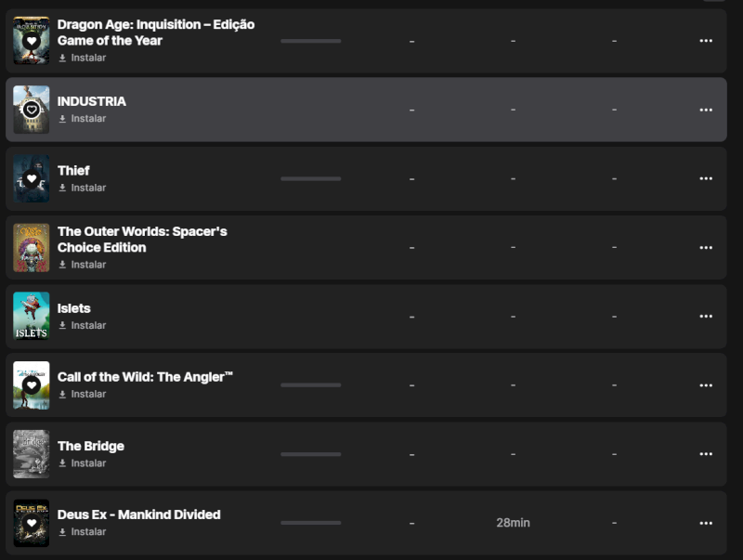The height and width of the screenshot is (560, 743).
Task: Open the Deus Ex - Mankind Divided title
Action: [139, 514]
